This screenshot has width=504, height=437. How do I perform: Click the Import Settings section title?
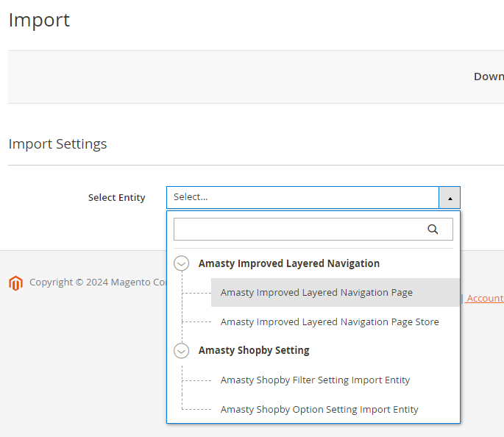[57, 143]
